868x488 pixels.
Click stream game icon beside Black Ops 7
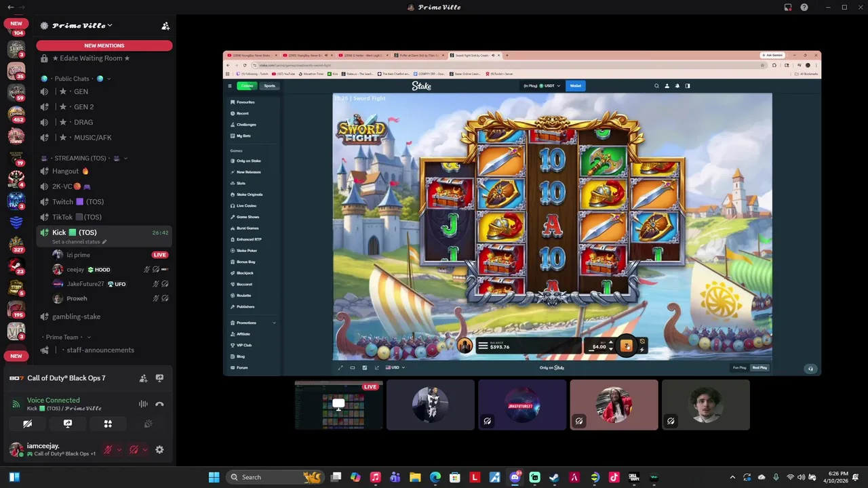[x=159, y=378]
